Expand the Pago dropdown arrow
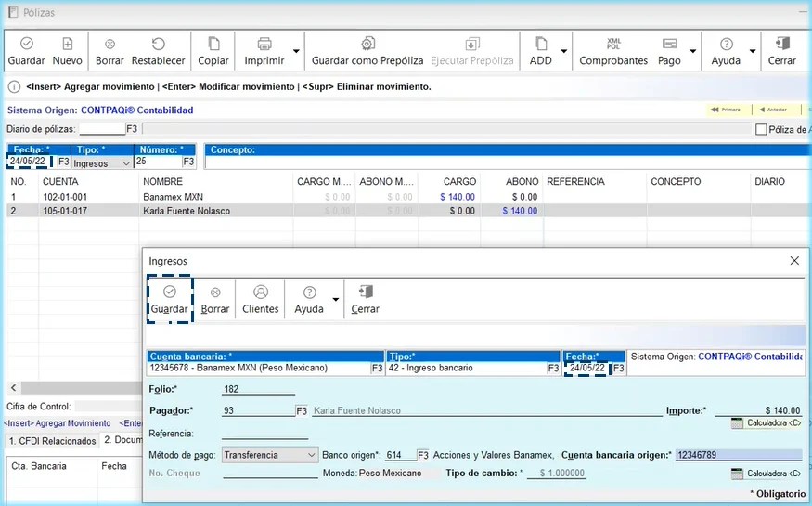 693,51
